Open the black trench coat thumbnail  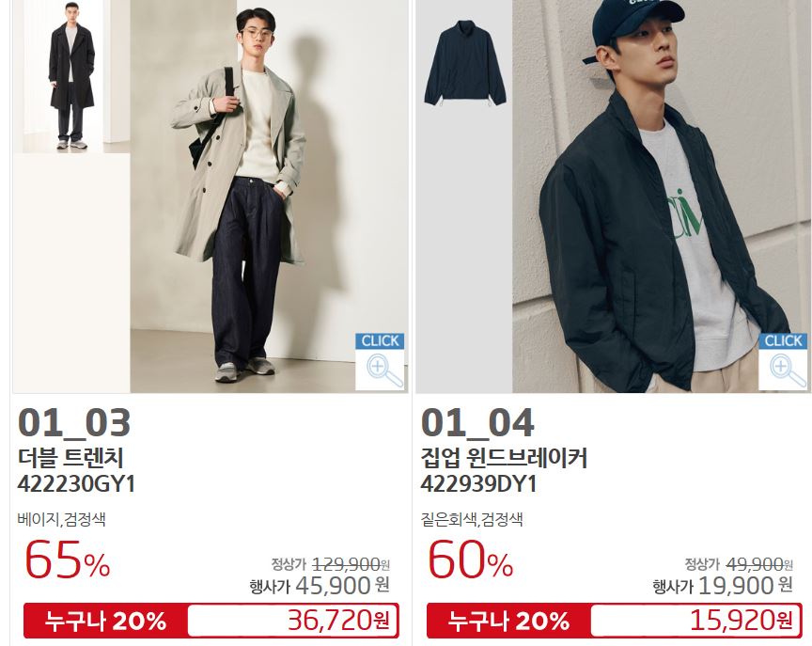70,77
